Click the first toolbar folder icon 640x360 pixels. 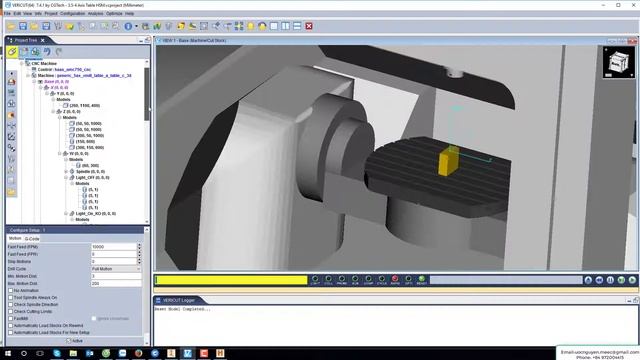click(11, 26)
